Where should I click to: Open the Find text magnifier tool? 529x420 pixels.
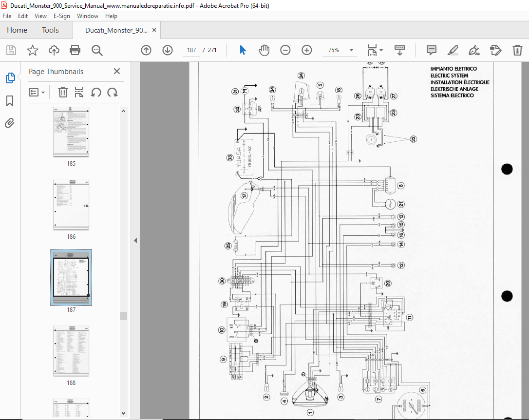click(97, 50)
